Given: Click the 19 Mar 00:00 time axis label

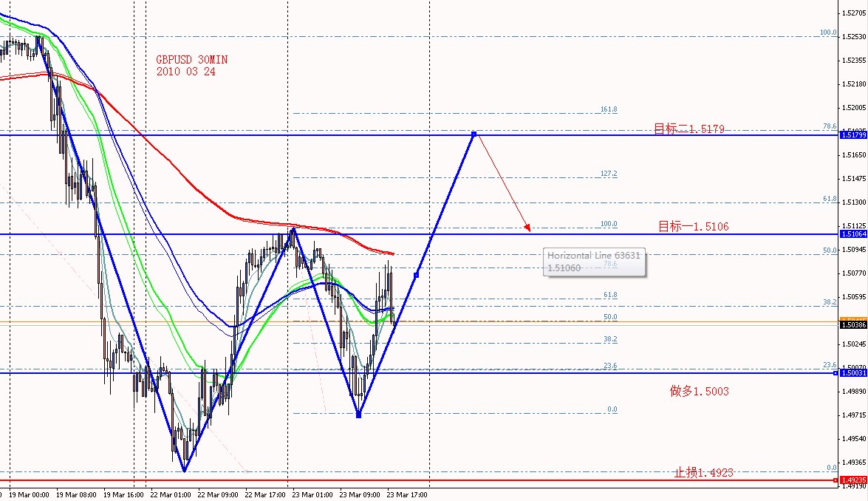Looking at the screenshot, I should click(x=29, y=494).
